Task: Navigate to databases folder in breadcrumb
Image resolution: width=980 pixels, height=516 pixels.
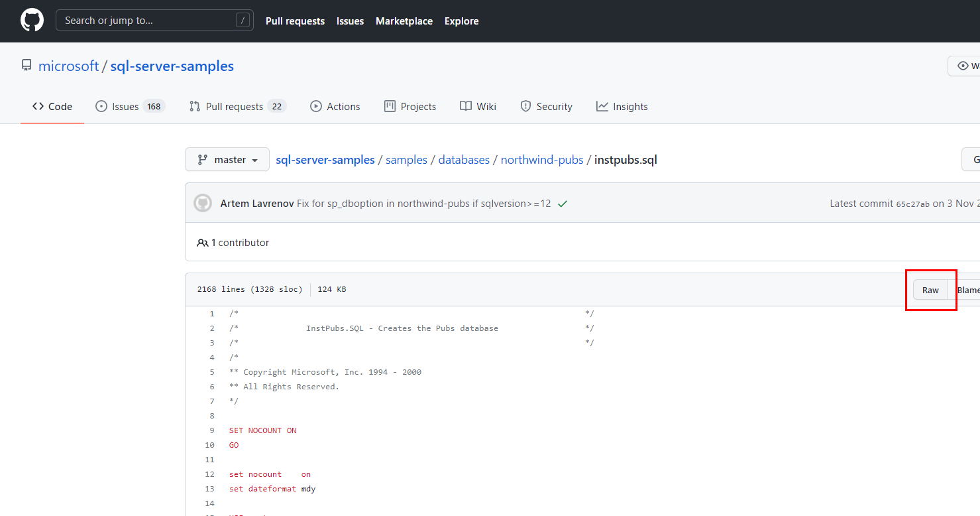Action: click(464, 160)
